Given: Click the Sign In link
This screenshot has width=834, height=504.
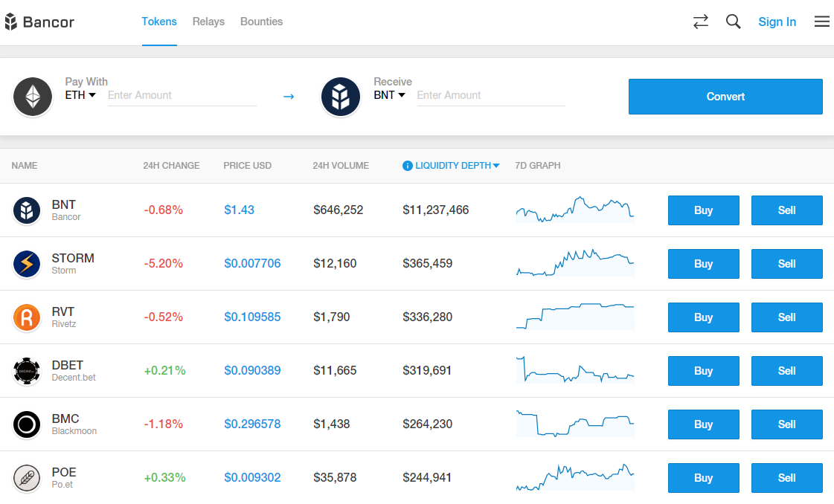Looking at the screenshot, I should pos(777,22).
